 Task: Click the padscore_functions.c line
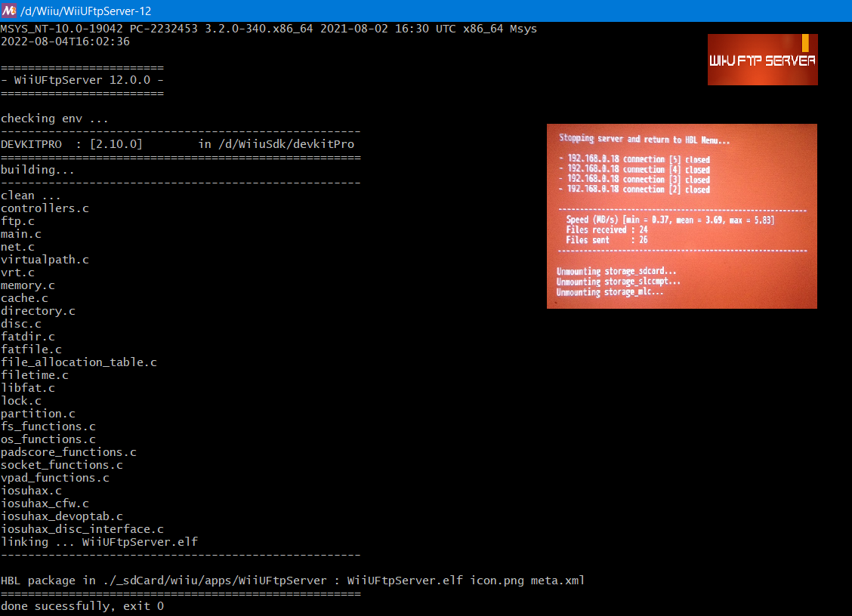tap(69, 452)
